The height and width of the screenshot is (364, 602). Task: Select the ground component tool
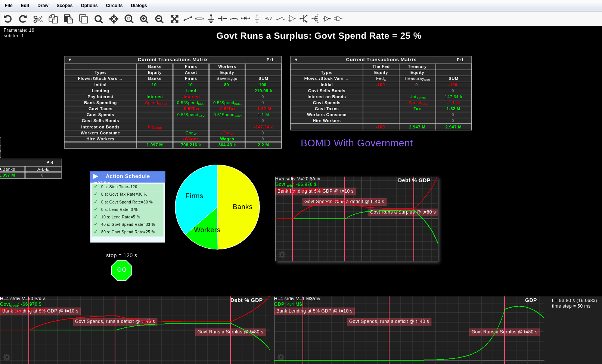[211, 19]
